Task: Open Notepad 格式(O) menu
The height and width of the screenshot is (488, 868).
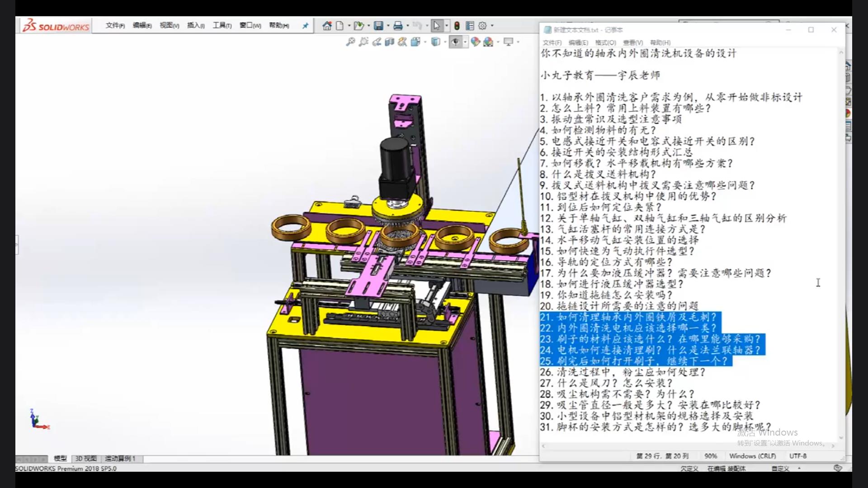Action: click(605, 42)
